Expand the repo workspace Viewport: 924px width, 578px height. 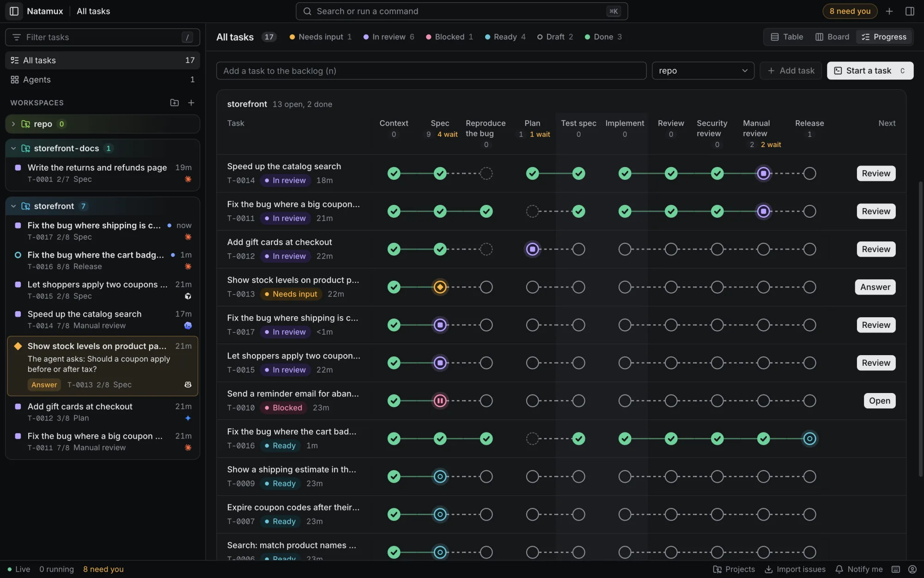tap(13, 124)
